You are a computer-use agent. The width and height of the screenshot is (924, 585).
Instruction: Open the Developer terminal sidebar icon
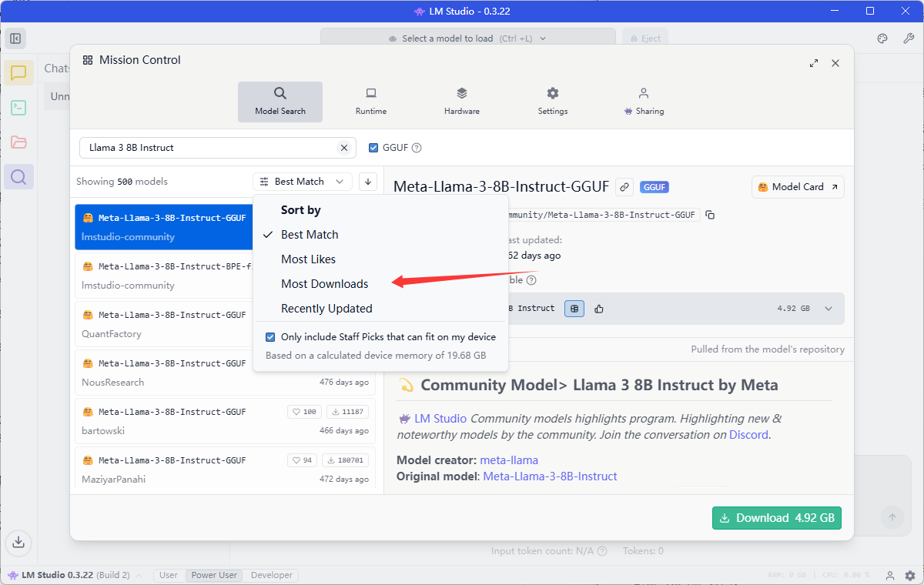click(x=18, y=108)
